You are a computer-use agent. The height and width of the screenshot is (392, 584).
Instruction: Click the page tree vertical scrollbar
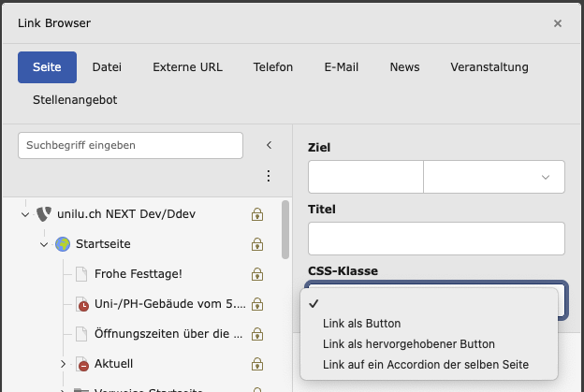tap(285, 229)
